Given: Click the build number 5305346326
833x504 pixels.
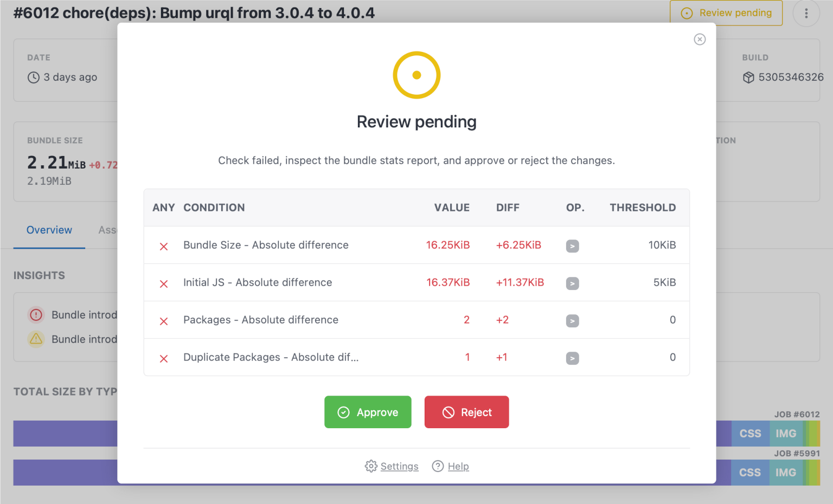Looking at the screenshot, I should point(791,77).
